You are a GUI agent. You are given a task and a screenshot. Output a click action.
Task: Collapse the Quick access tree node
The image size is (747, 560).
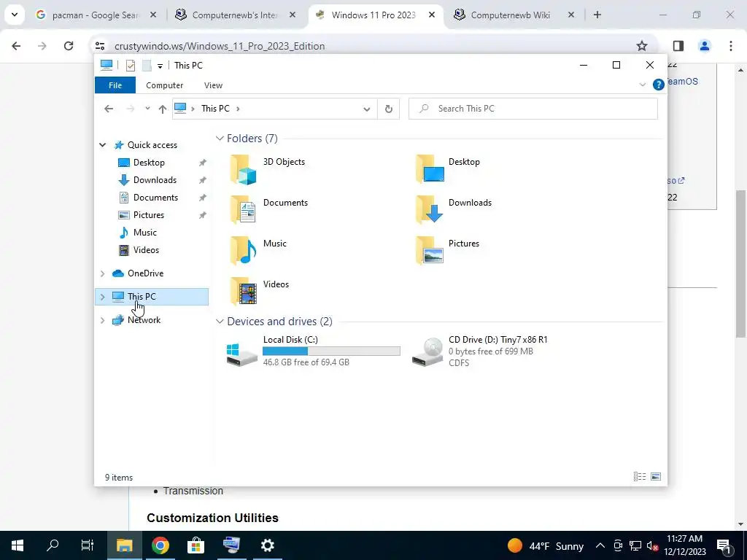[102, 145]
